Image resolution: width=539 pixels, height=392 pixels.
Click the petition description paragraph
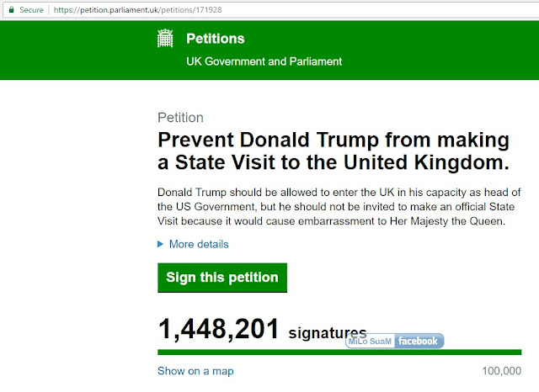click(x=339, y=207)
